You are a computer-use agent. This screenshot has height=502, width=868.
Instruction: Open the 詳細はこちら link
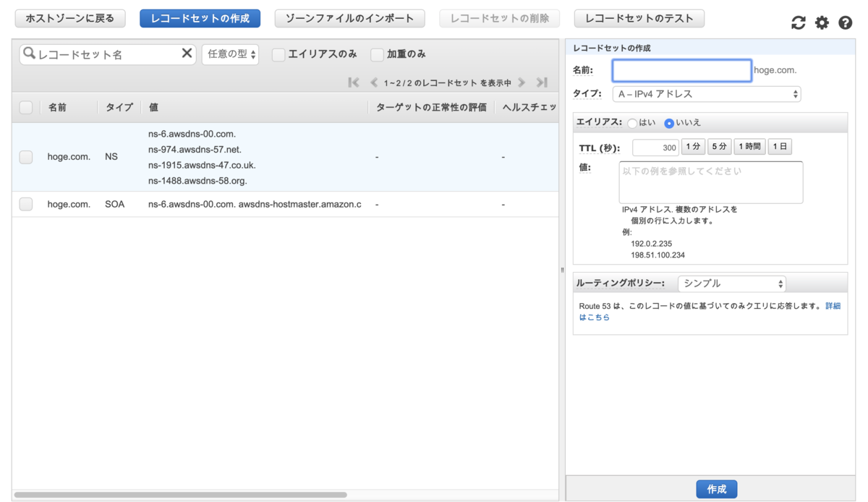coord(833,306)
